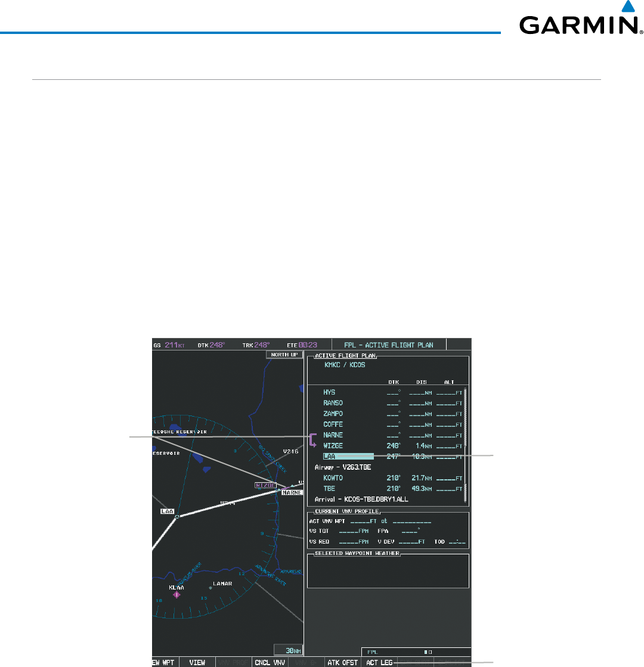The width and height of the screenshot is (644, 667).
Task: Click the NEW WPT softkey
Action: coord(165,662)
